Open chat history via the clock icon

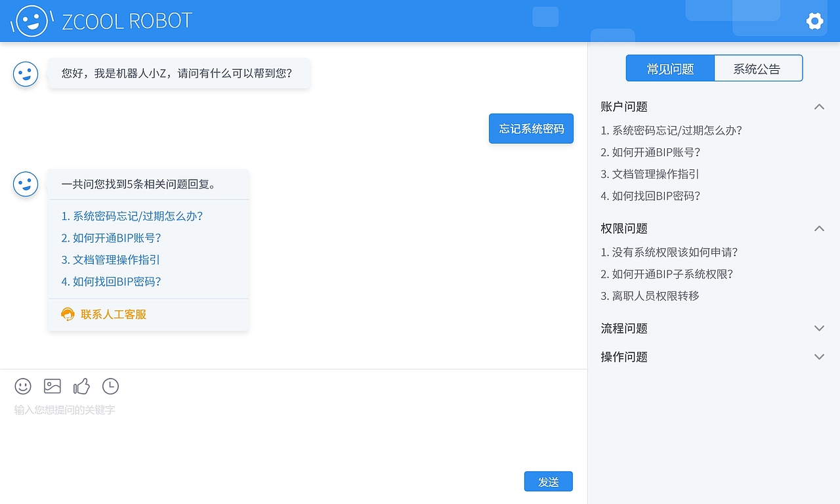110,387
